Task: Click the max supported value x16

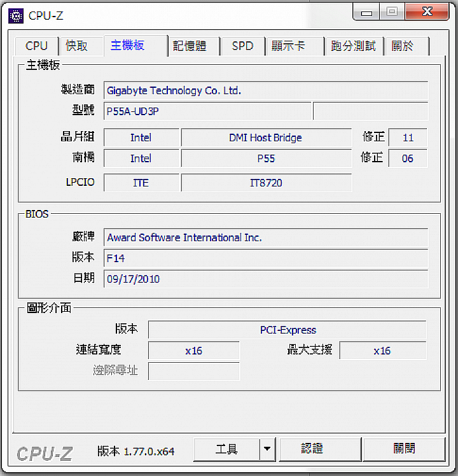Action: tap(383, 351)
